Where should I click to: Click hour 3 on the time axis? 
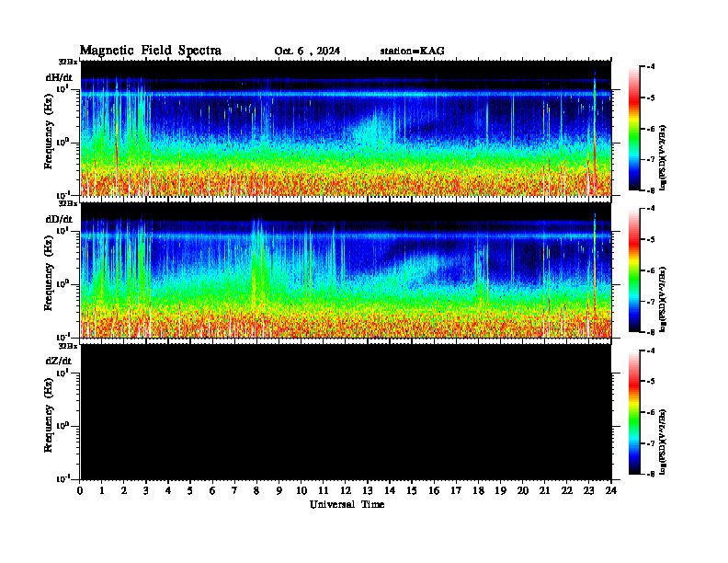click(x=146, y=491)
